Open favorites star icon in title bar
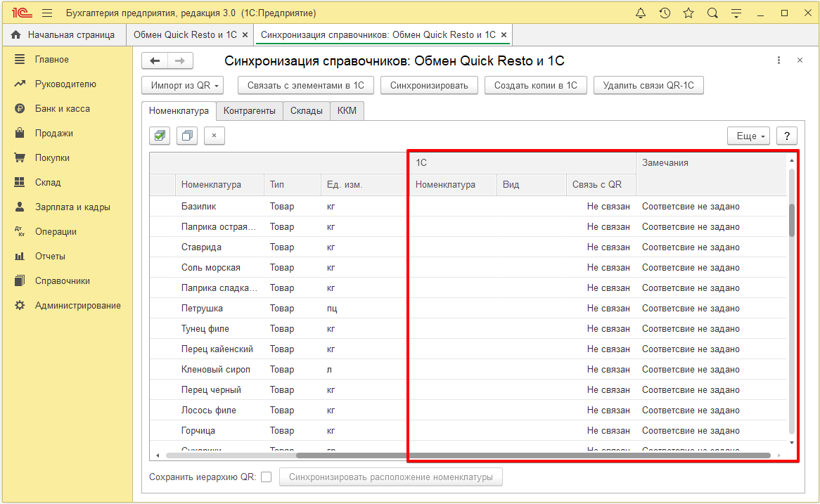Viewport: 820px width, 504px height. tap(688, 13)
